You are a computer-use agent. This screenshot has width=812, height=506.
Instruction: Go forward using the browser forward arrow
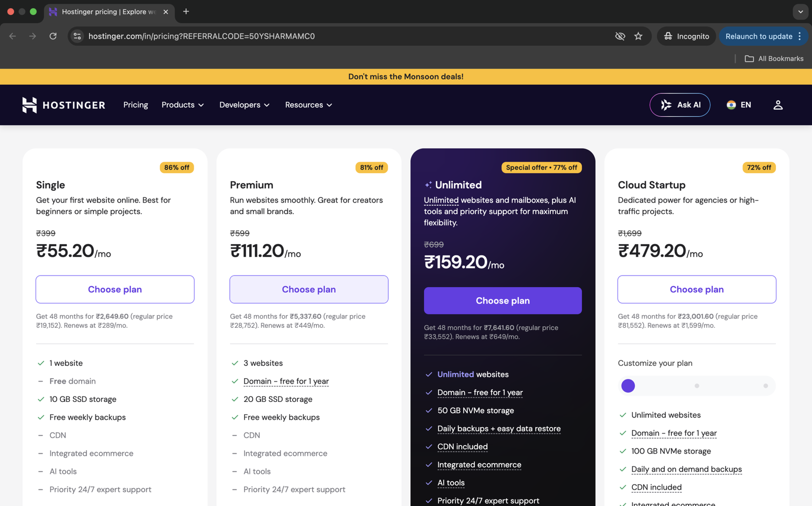click(x=32, y=36)
